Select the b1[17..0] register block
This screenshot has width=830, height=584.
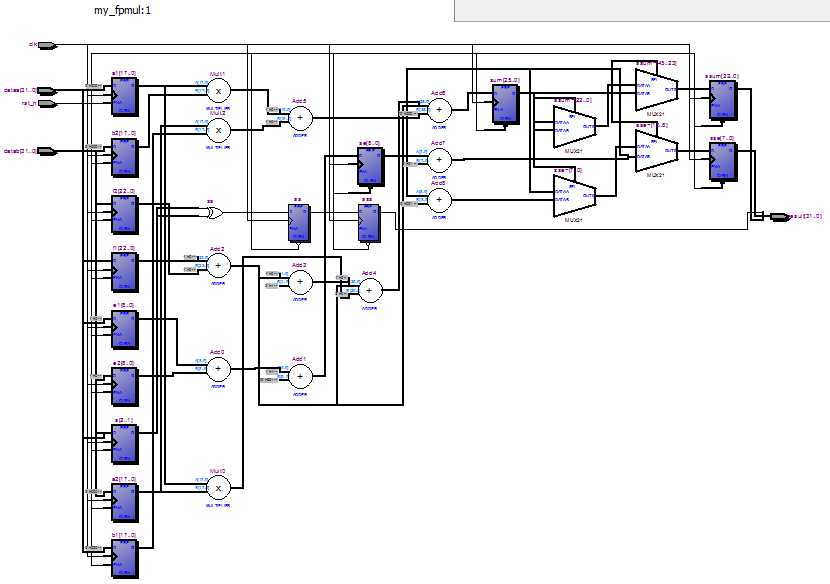tap(125, 559)
